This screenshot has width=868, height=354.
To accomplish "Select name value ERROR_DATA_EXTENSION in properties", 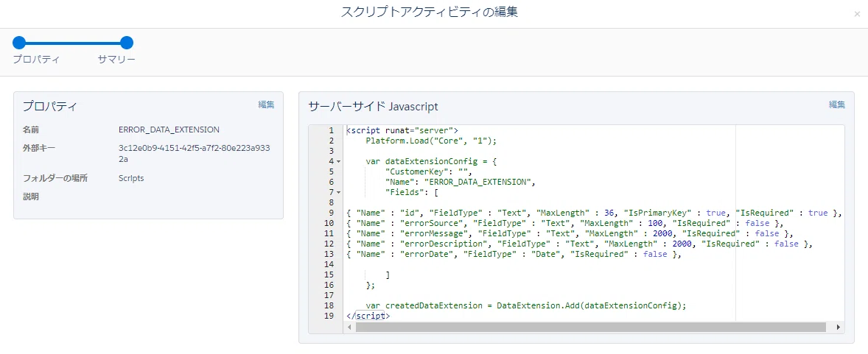I will point(169,130).
